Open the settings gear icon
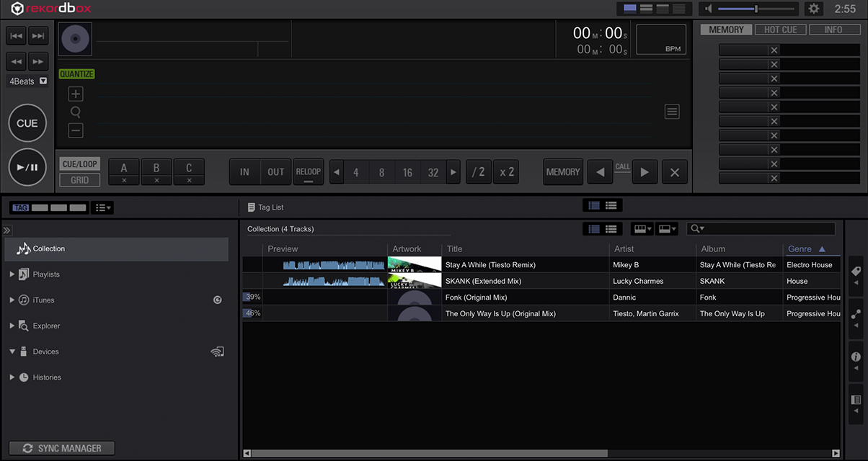 coord(814,9)
